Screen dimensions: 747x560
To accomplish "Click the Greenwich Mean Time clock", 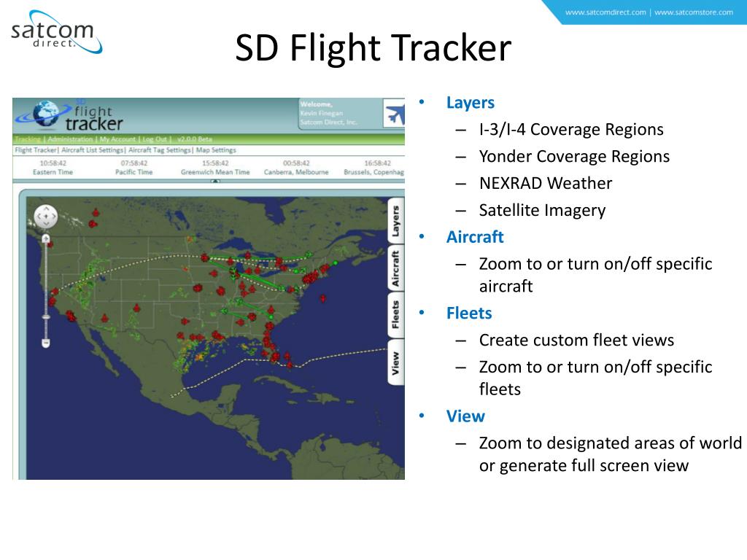I will (215, 168).
